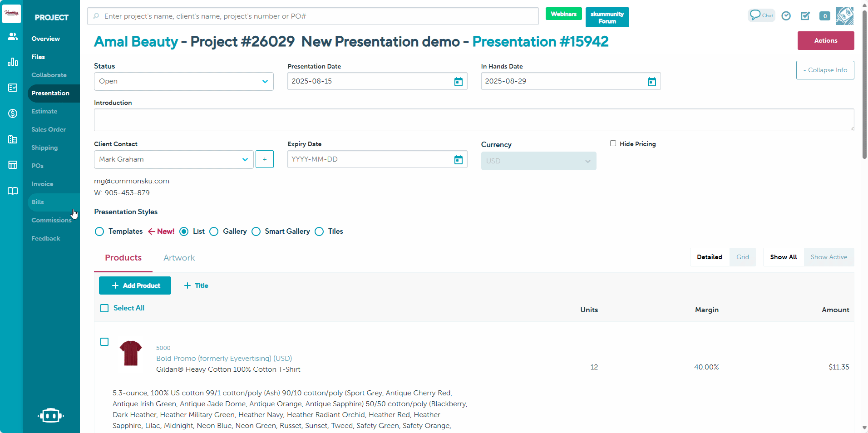Choose the Smart Gallery radio option
The width and height of the screenshot is (868, 433).
point(256,231)
